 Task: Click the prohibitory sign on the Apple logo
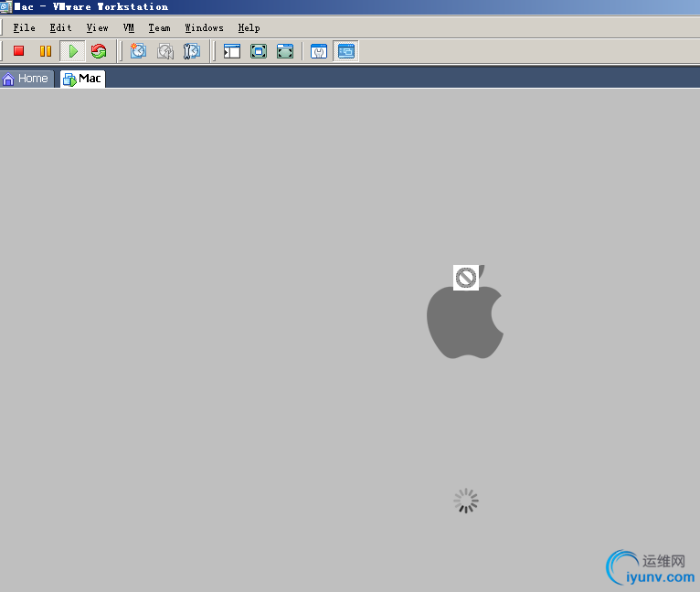pyautogui.click(x=466, y=277)
